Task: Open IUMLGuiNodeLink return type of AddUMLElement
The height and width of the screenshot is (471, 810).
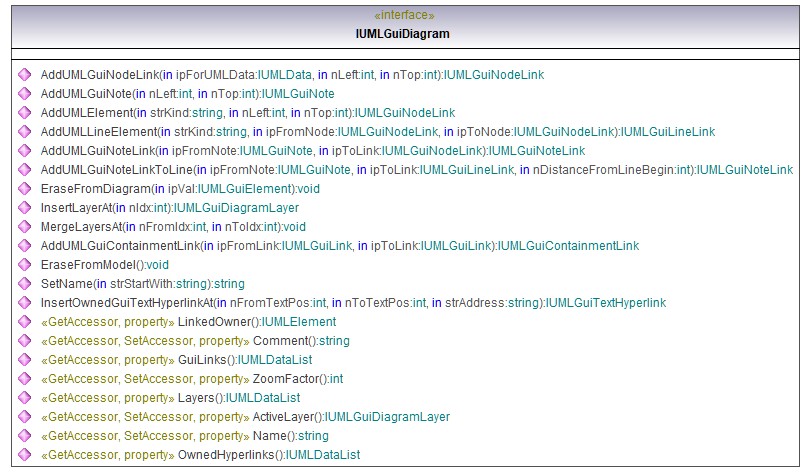Action: click(405, 113)
